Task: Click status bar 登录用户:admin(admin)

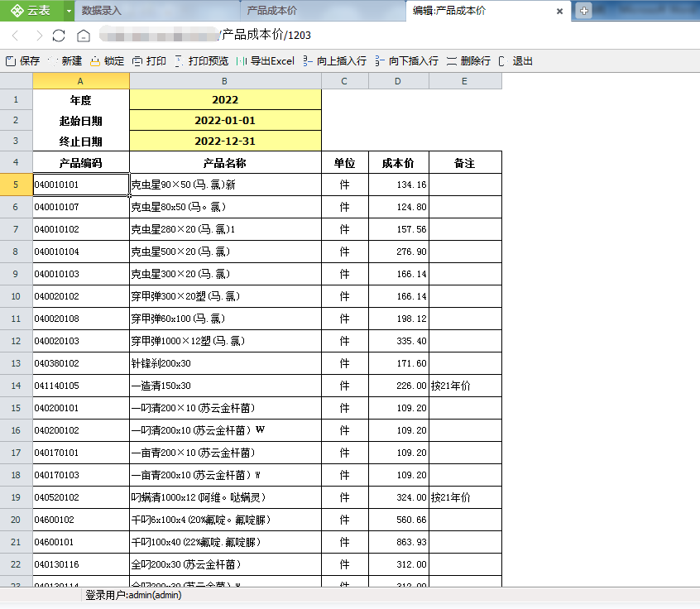Action: point(133,595)
